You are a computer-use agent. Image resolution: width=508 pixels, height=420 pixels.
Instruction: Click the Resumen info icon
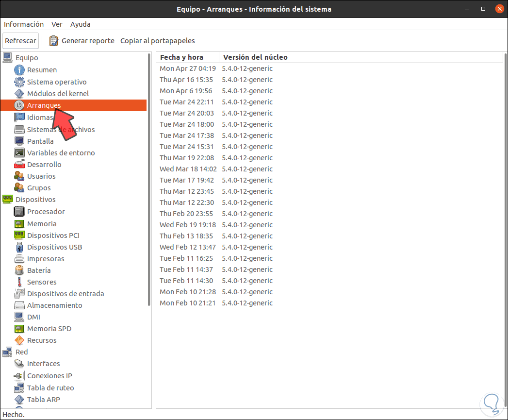19,70
